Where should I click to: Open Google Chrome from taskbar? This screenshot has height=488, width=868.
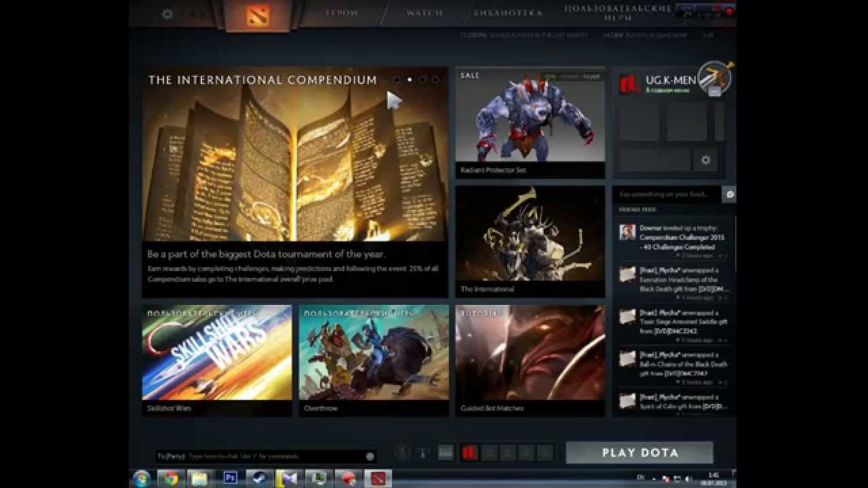click(170, 479)
